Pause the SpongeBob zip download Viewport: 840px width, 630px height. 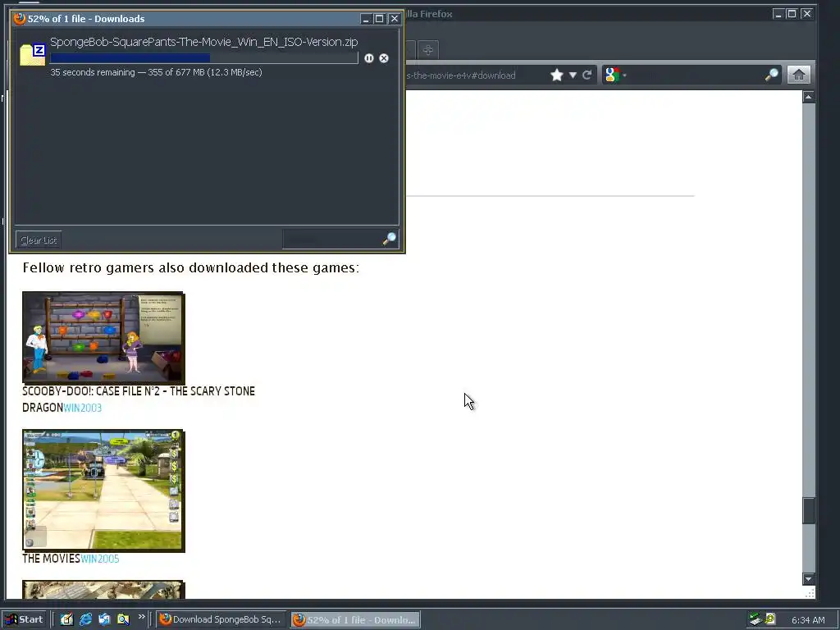pyautogui.click(x=368, y=58)
